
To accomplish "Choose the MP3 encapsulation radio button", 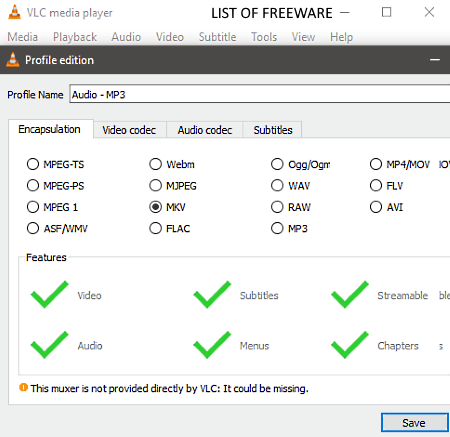I will click(x=277, y=228).
